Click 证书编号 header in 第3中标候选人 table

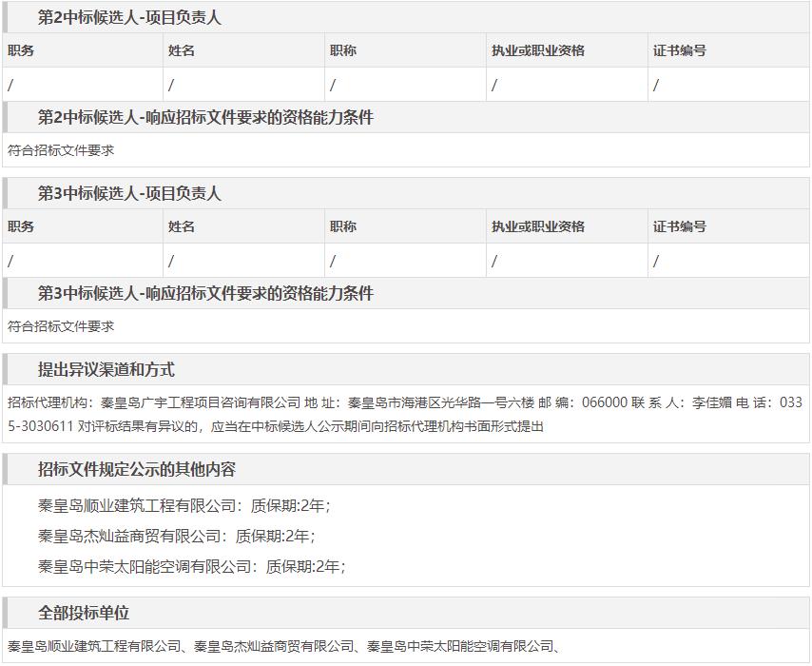pos(680,226)
